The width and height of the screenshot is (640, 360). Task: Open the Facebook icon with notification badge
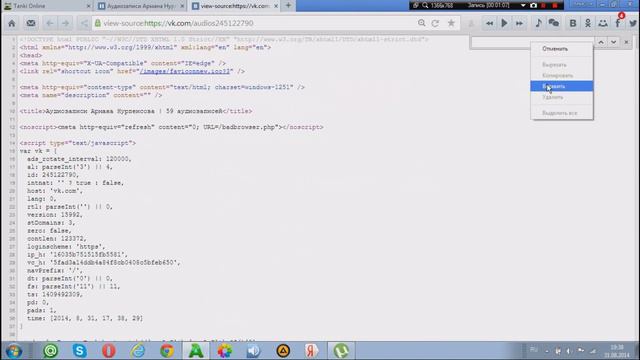click(618, 22)
